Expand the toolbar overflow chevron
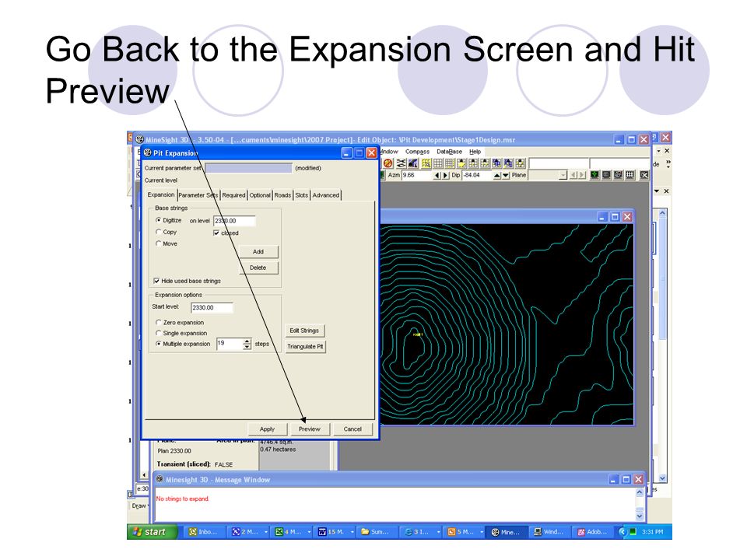The width and height of the screenshot is (747, 560). click(x=668, y=163)
